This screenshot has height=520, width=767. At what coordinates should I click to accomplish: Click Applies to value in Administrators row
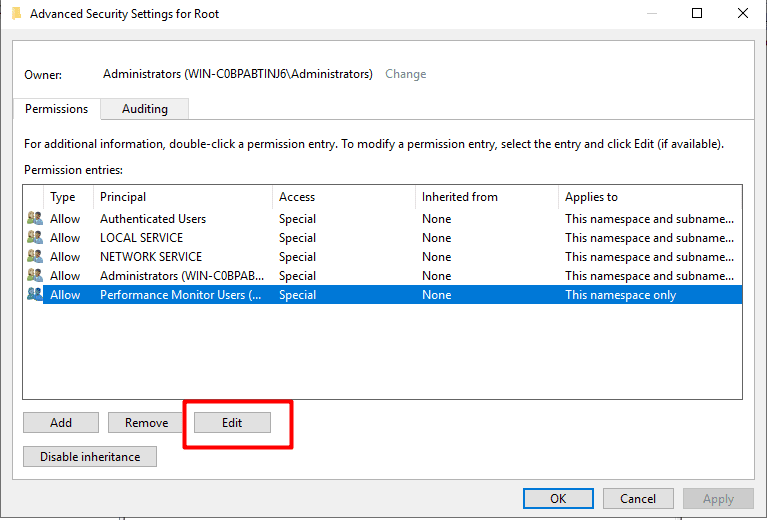(650, 276)
